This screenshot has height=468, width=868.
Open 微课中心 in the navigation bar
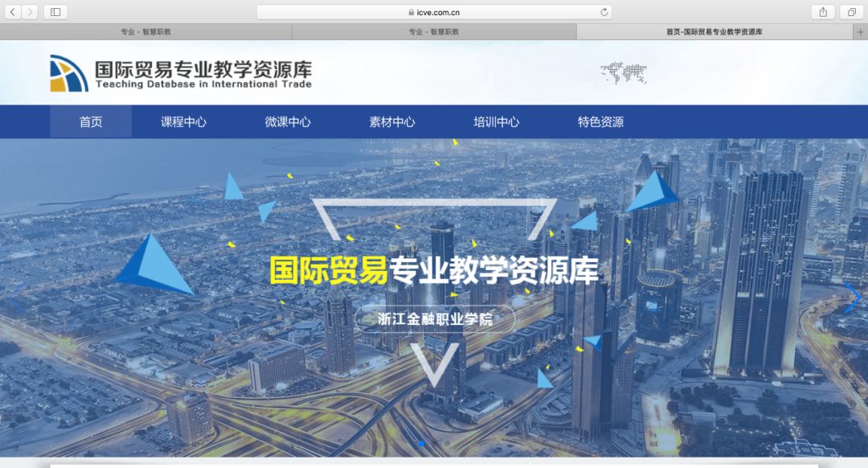point(288,122)
